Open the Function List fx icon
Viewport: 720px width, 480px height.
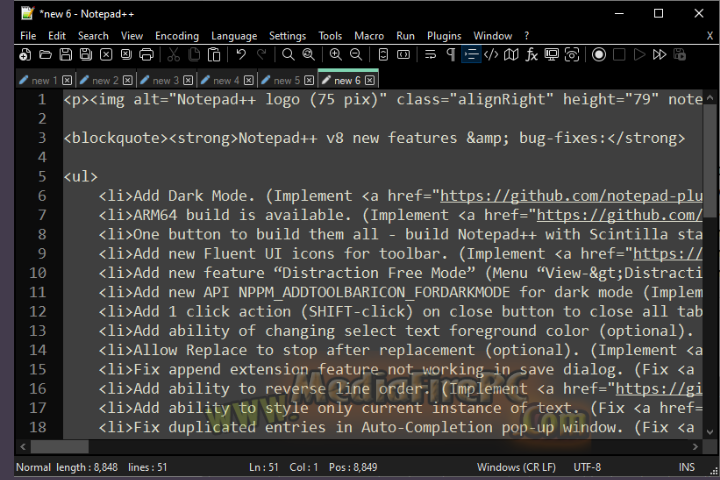tap(531, 55)
